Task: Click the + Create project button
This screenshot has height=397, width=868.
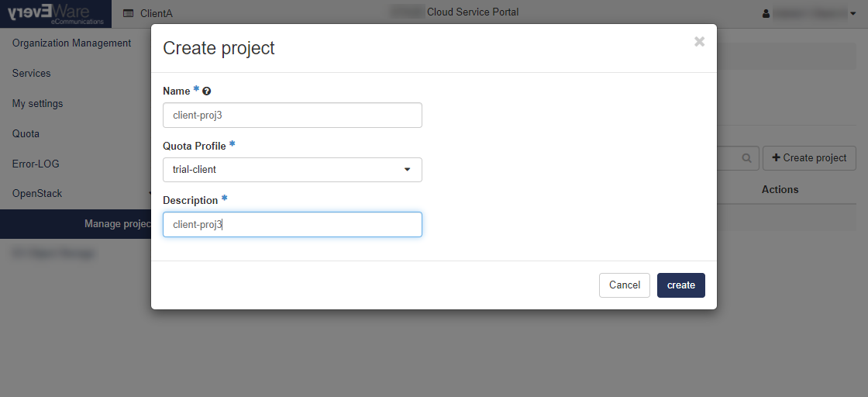Action: (809, 158)
